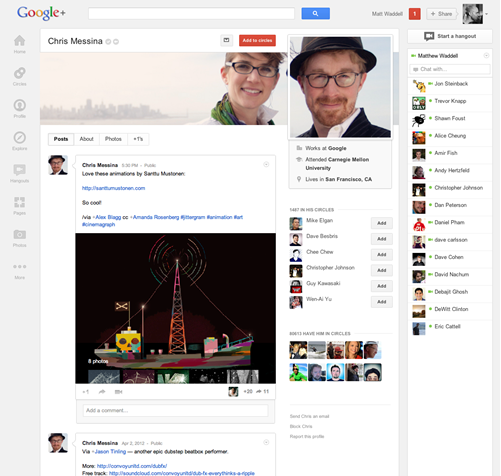Open the Explore compass icon
Screen dimensions: 501x476
pyautogui.click(x=19, y=138)
